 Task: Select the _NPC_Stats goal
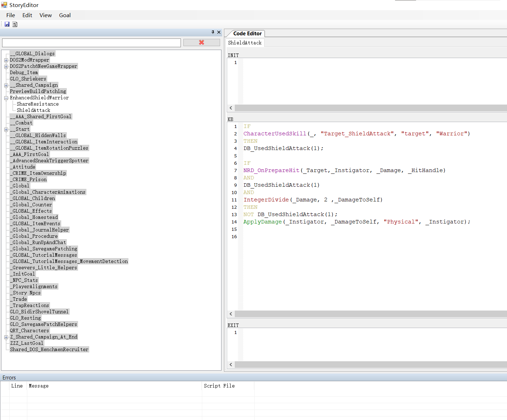tap(24, 280)
